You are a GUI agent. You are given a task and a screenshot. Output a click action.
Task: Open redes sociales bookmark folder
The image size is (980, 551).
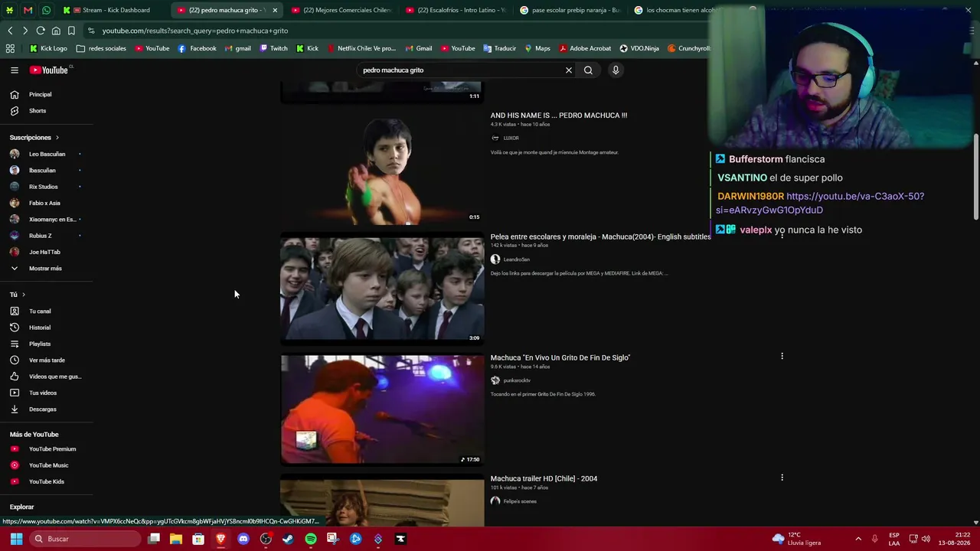(x=101, y=48)
